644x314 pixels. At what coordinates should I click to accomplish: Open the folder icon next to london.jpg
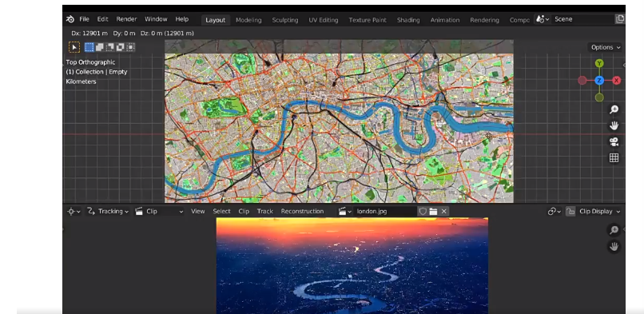click(x=433, y=212)
